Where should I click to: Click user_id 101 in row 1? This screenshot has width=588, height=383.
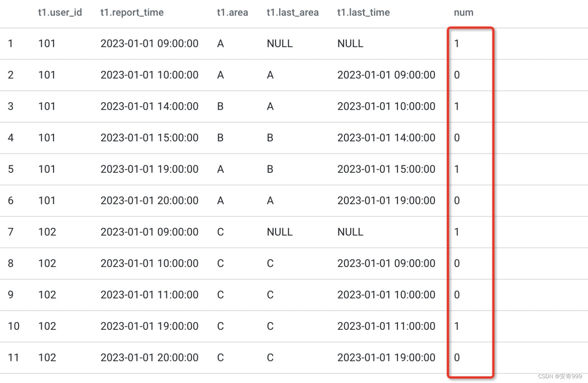pos(47,43)
